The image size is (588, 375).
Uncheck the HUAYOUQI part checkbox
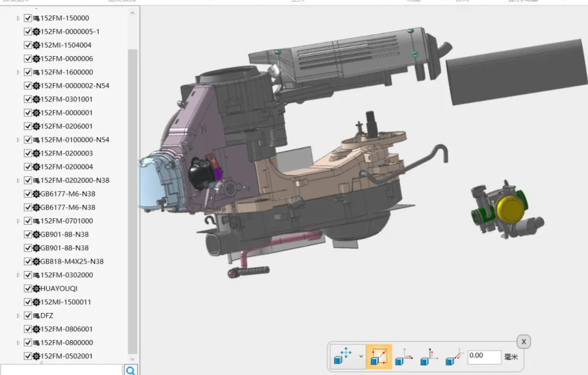pos(28,288)
